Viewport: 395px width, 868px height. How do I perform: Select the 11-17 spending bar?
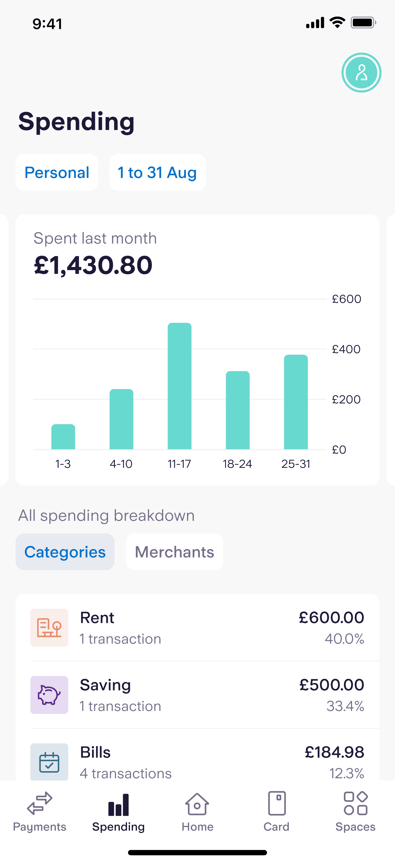(179, 386)
